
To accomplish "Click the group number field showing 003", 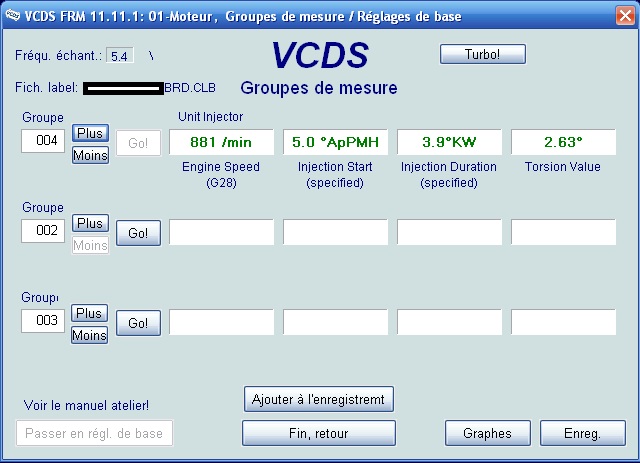I will pos(43,321).
